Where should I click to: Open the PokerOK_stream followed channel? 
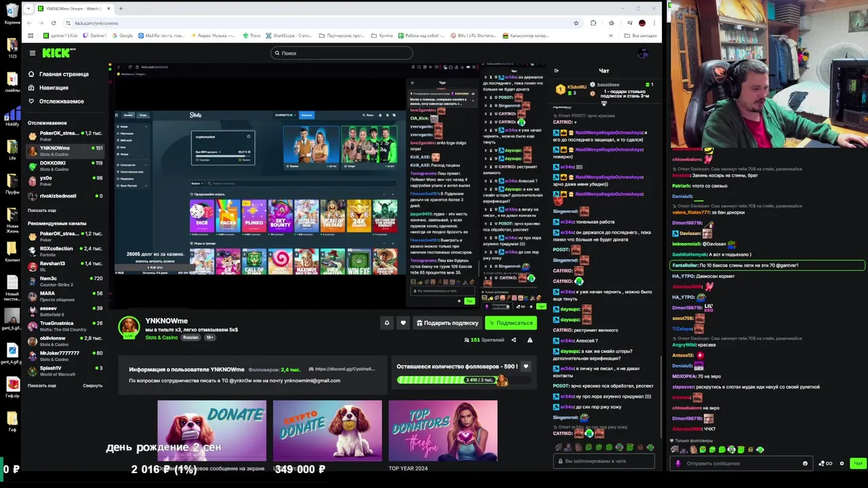pyautogui.click(x=65, y=135)
